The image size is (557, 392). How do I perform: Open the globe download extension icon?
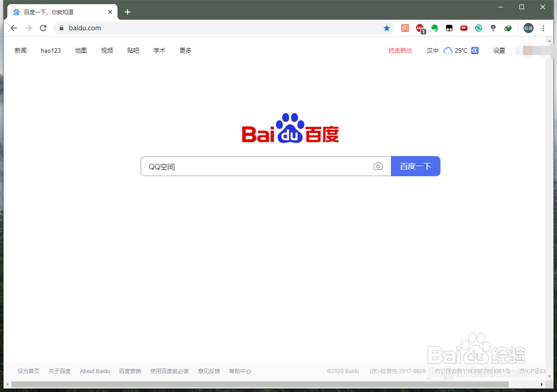(x=508, y=28)
